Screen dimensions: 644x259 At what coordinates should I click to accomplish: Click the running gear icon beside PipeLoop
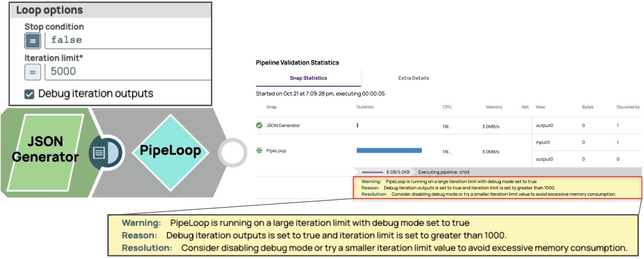pyautogui.click(x=259, y=151)
